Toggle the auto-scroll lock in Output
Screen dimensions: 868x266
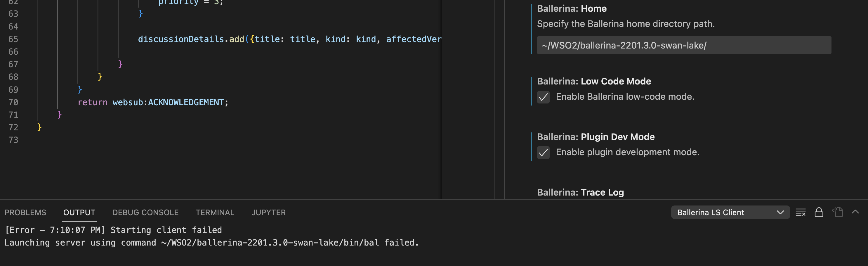tap(819, 212)
